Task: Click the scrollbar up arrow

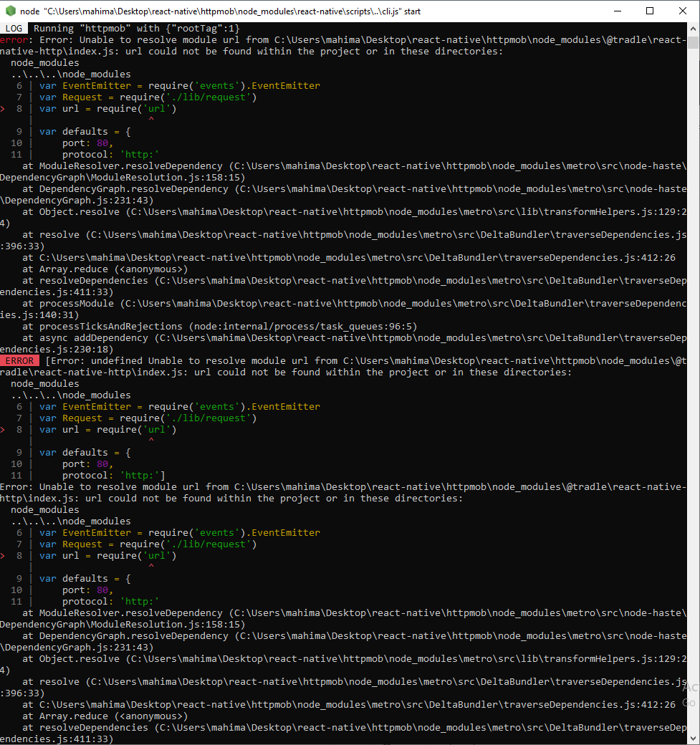Action: pos(694,29)
